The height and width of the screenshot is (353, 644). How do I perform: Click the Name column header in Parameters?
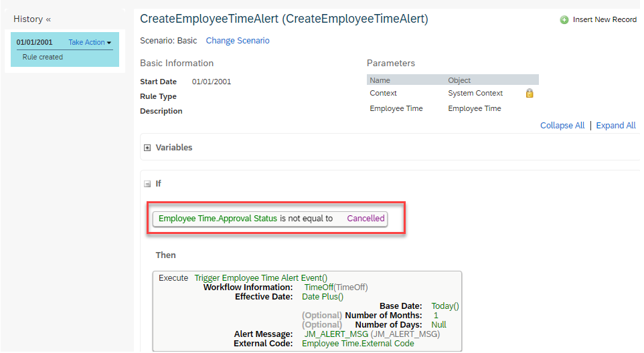click(380, 80)
